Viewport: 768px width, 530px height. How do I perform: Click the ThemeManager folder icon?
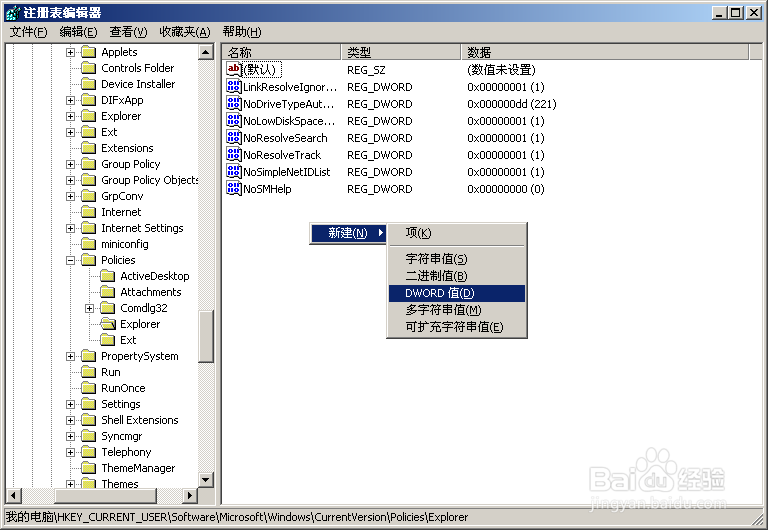(89, 468)
